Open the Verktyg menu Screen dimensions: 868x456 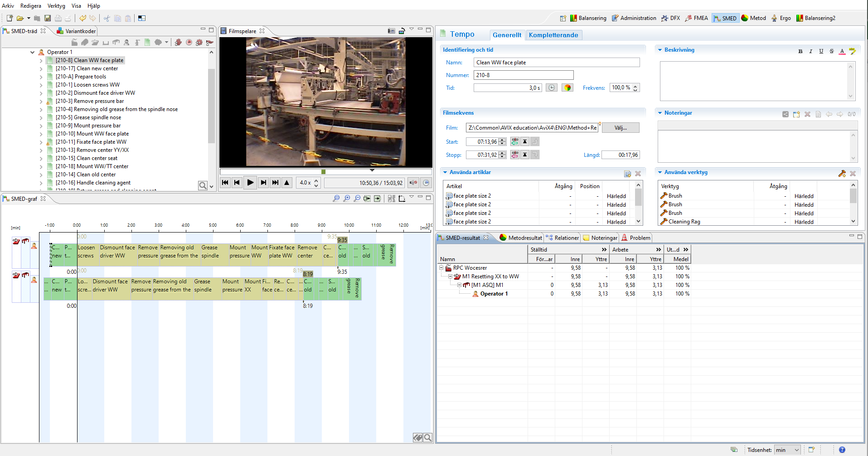56,6
